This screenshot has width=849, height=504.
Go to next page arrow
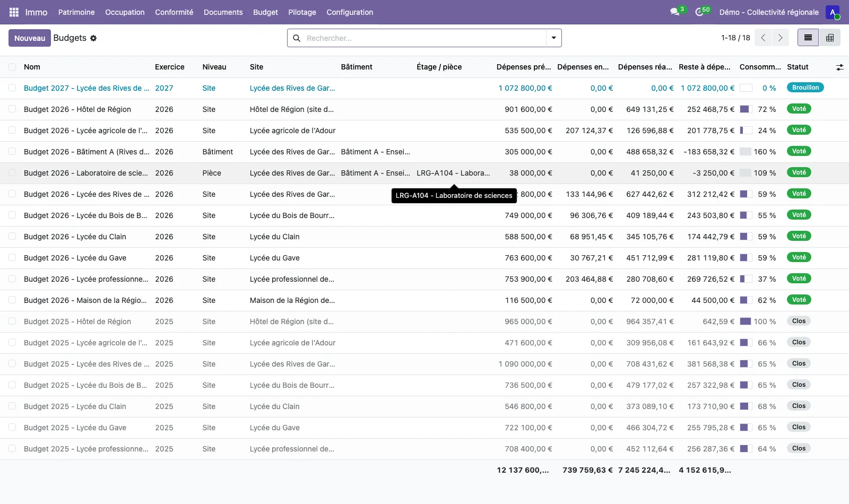781,38
